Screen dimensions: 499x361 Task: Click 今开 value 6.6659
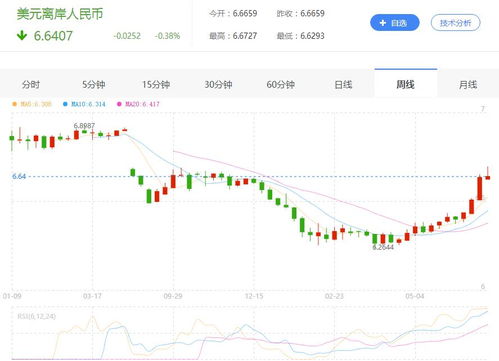tap(245, 14)
